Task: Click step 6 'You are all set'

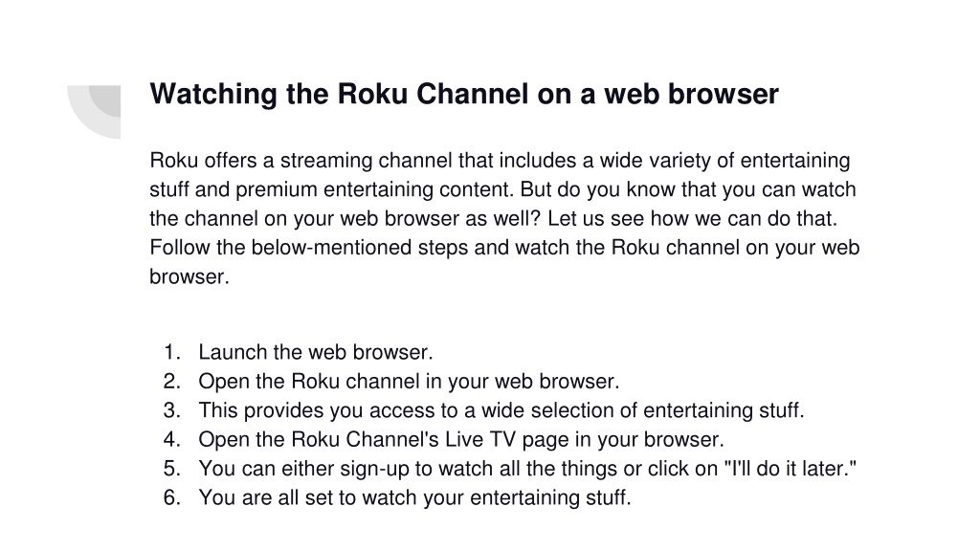Action: 415,497
